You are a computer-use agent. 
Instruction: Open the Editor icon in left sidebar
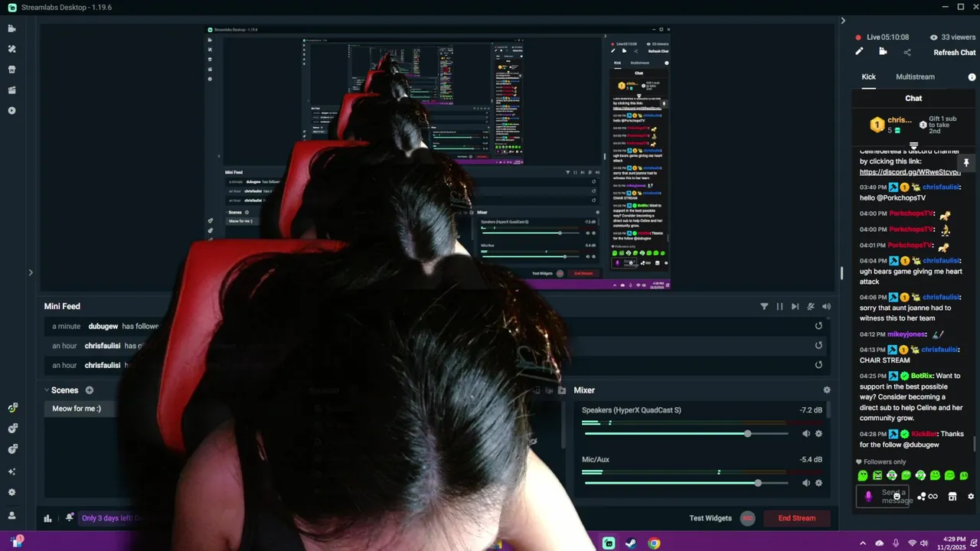coord(11,28)
